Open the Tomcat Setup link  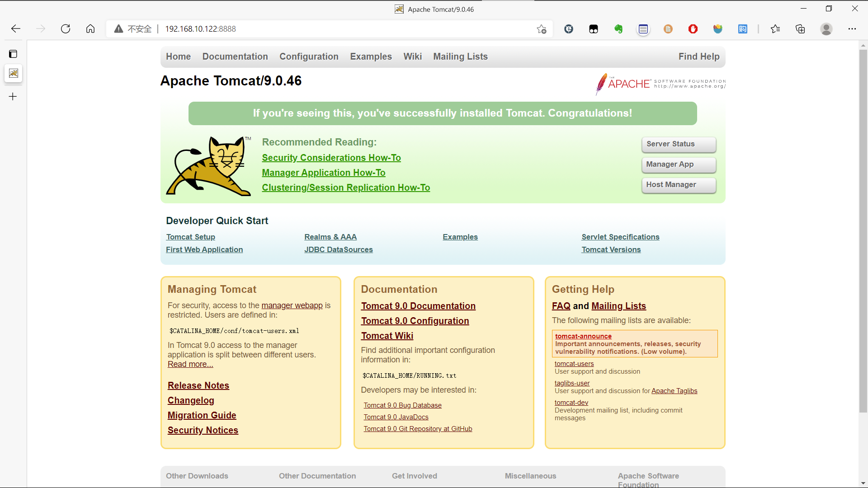190,237
